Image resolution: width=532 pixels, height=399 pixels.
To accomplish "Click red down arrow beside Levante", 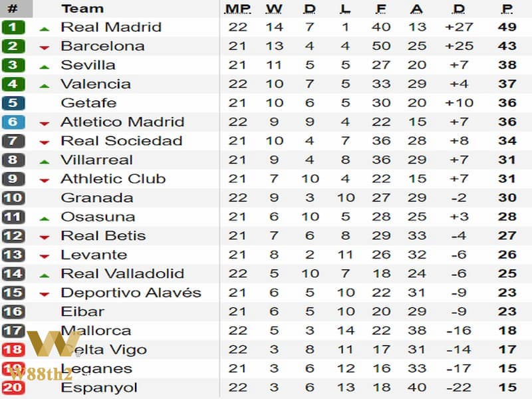I will point(45,257).
